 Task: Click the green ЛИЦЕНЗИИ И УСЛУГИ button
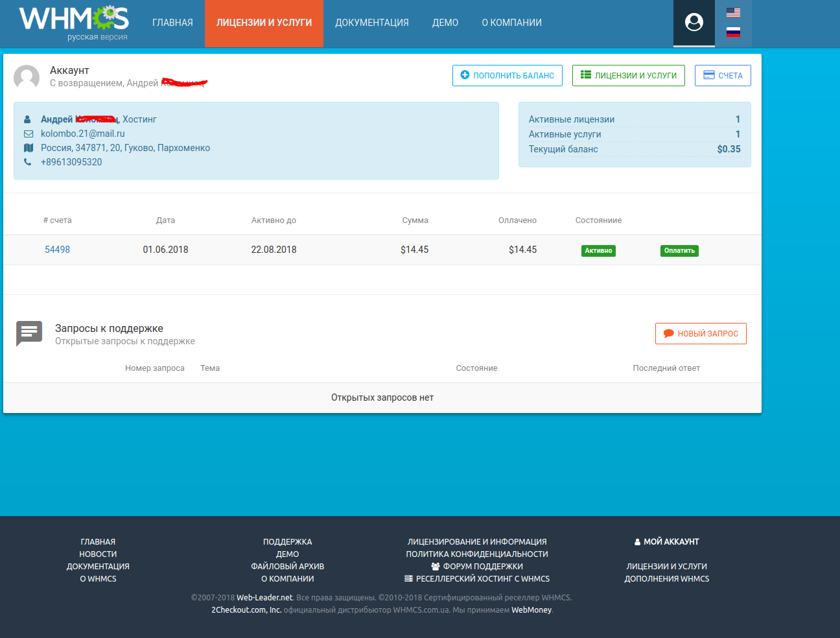tap(628, 76)
